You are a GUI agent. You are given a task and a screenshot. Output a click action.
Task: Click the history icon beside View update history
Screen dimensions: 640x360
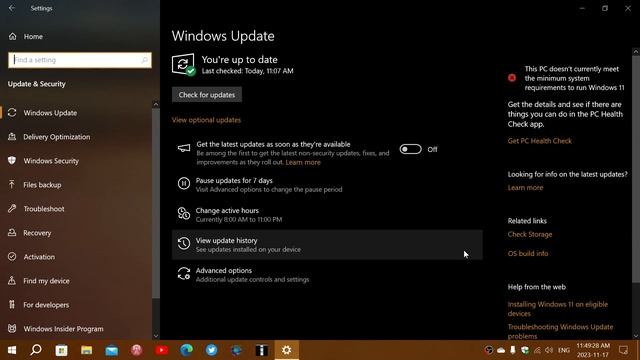coord(184,244)
